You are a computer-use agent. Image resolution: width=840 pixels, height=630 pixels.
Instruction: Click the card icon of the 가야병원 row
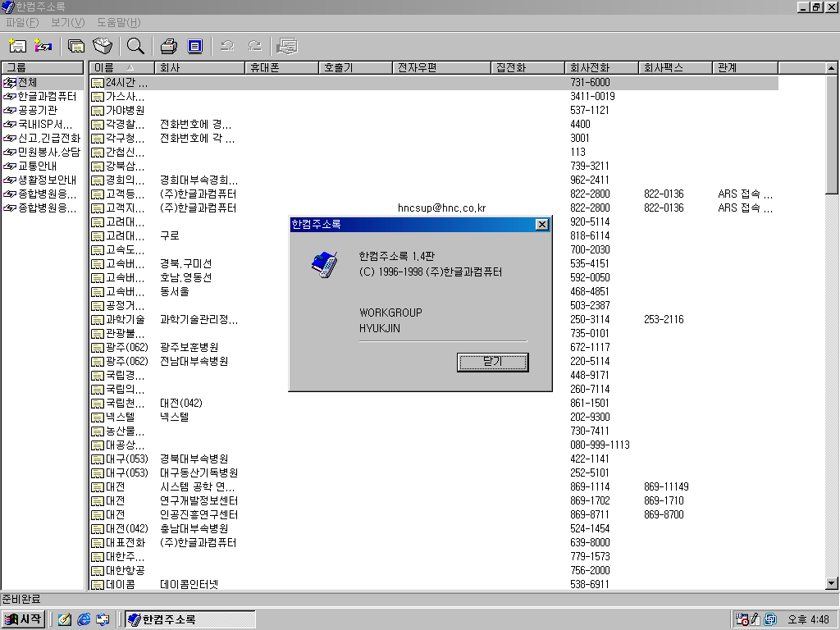click(98, 111)
